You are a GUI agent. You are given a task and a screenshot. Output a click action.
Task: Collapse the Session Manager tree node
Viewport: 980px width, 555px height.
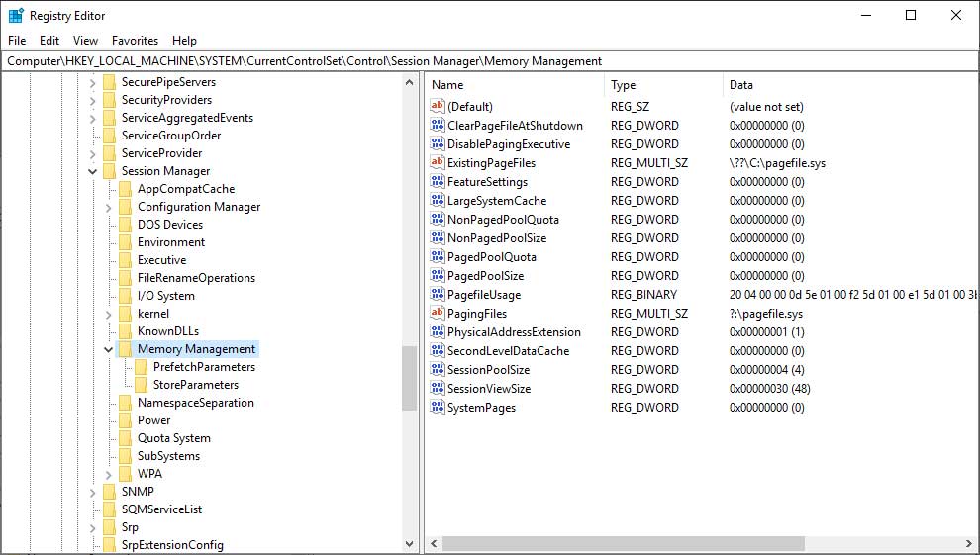point(93,171)
